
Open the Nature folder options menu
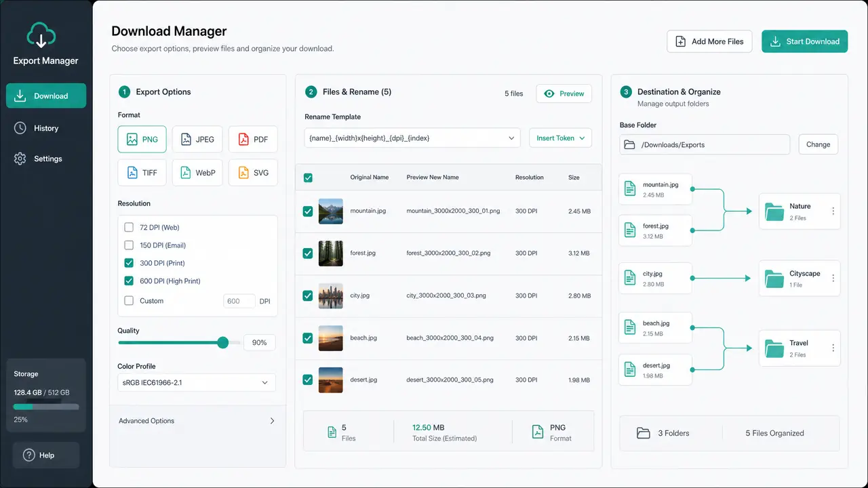(x=833, y=211)
